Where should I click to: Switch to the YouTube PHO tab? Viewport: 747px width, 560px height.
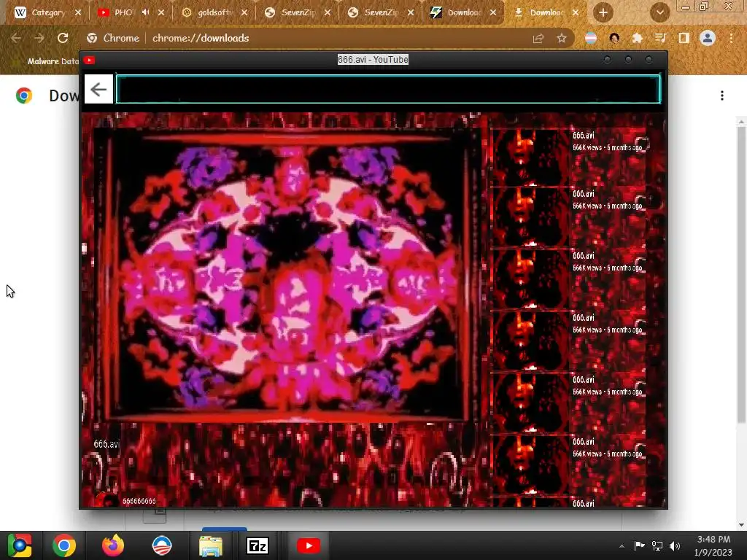point(122,12)
